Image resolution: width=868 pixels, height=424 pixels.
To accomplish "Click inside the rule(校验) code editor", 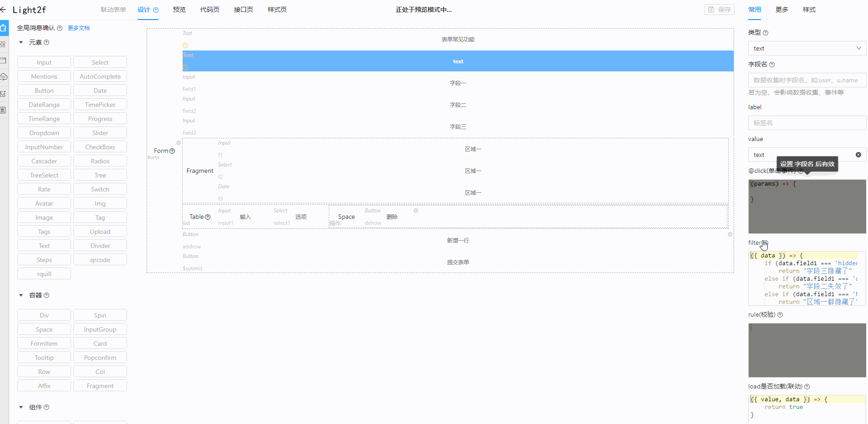I will 807,350.
